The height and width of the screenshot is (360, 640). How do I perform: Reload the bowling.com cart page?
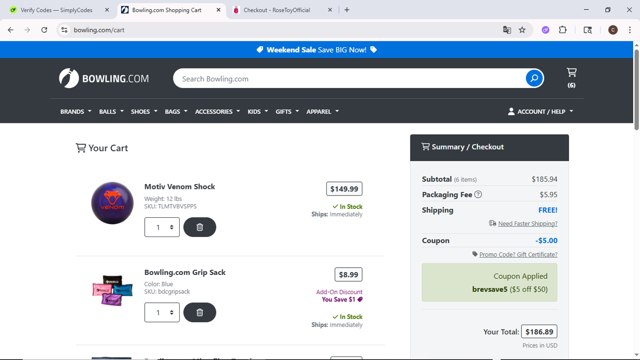tap(44, 30)
